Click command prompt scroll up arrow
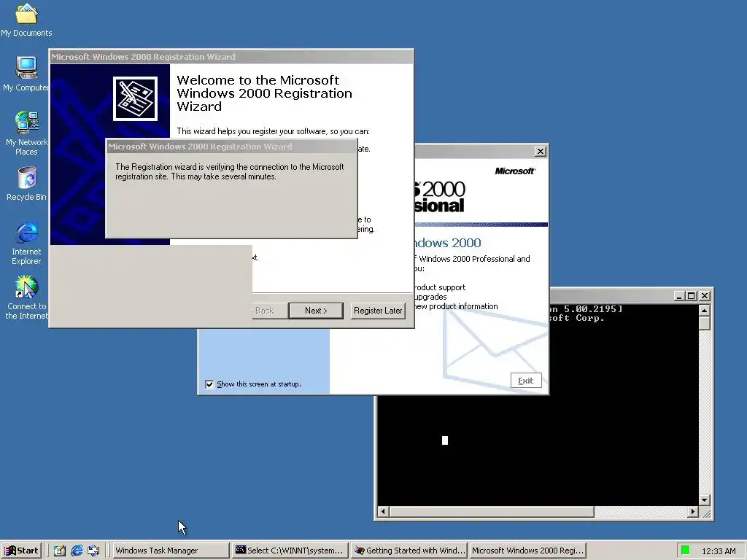 point(705,311)
